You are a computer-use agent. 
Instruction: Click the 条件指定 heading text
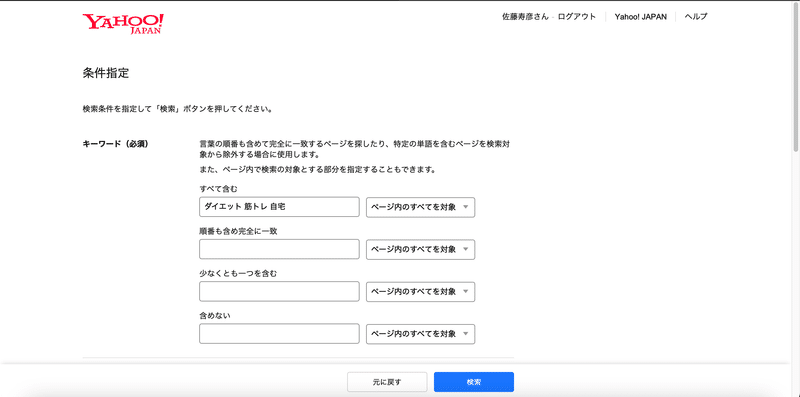pos(106,73)
